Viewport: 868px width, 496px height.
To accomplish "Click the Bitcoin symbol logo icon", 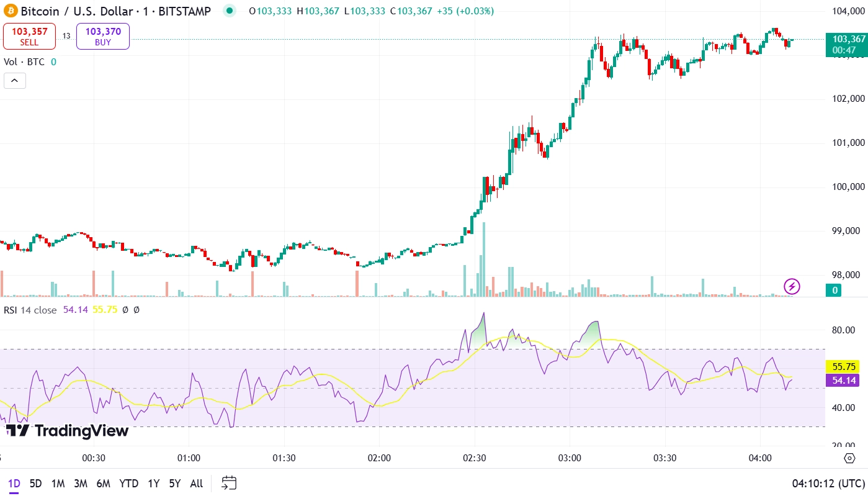I will pyautogui.click(x=11, y=11).
